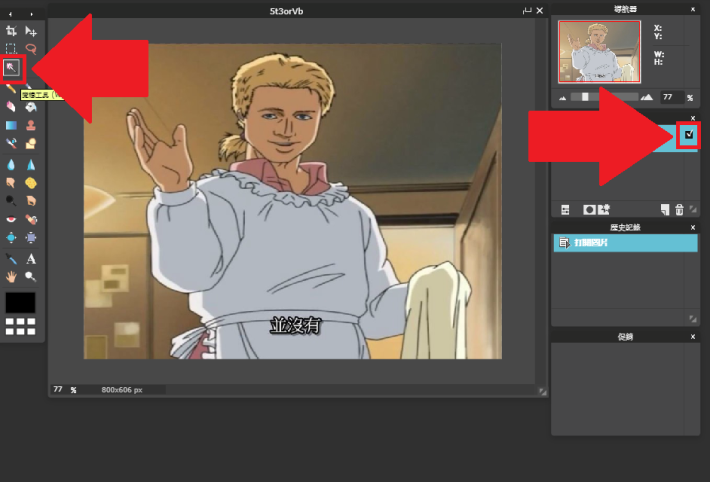
Task: Select the Sharpen tool
Action: tap(31, 164)
